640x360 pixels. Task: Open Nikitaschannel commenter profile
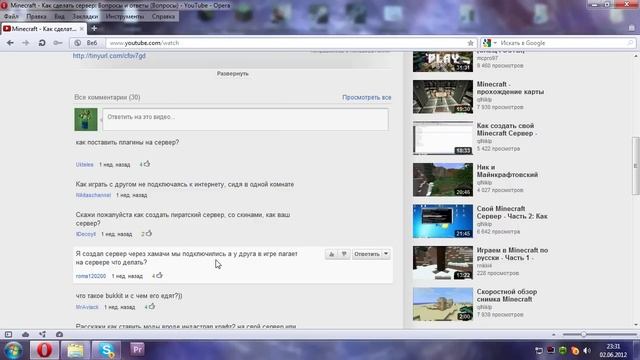[93, 195]
